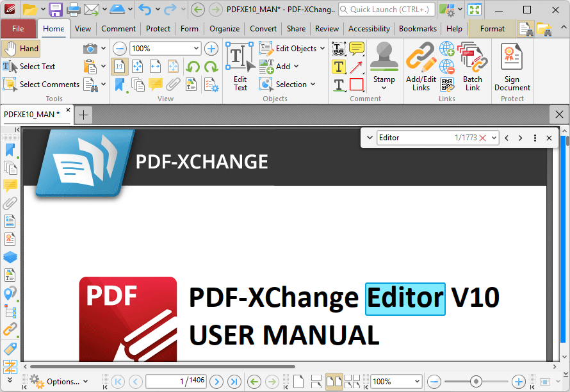Viewport: 570px width, 392px height.
Task: Go to the next search result
Action: click(520, 138)
